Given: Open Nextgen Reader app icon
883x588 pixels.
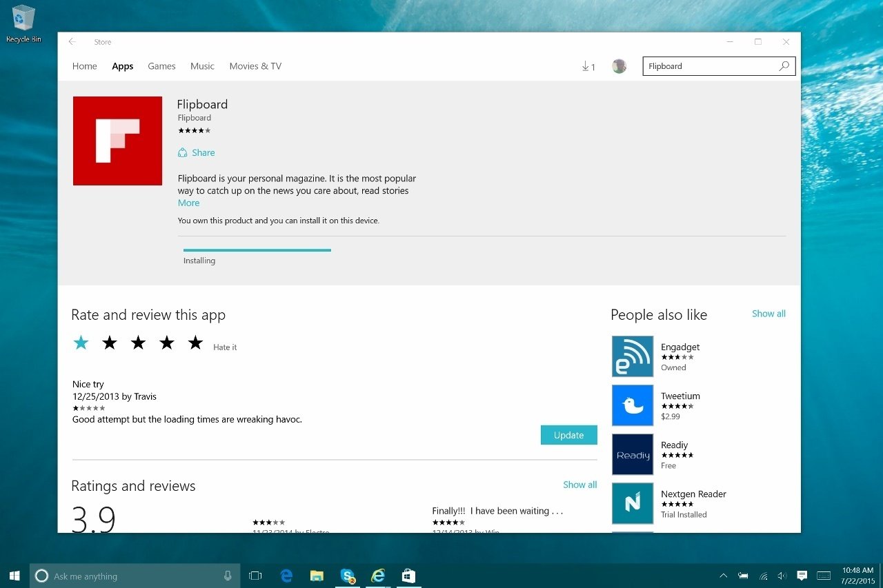Looking at the screenshot, I should [x=633, y=503].
